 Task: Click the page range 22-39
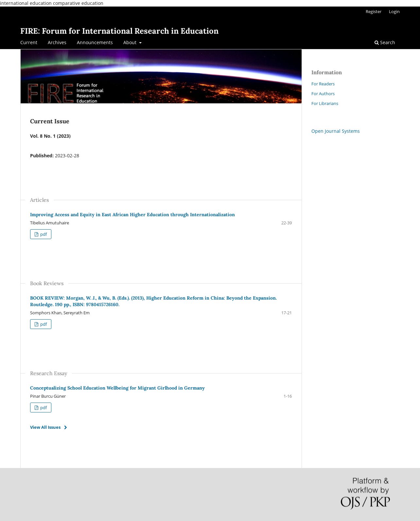click(287, 223)
